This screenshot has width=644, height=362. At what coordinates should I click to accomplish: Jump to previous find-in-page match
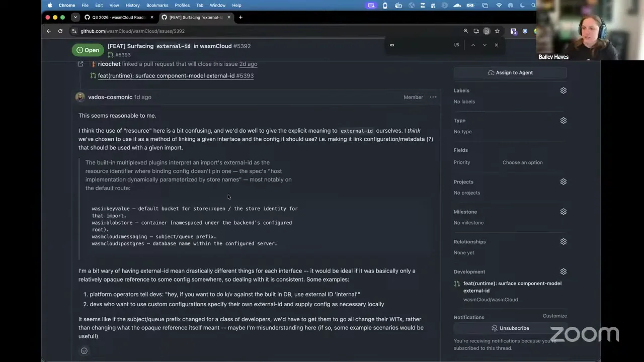click(473, 45)
